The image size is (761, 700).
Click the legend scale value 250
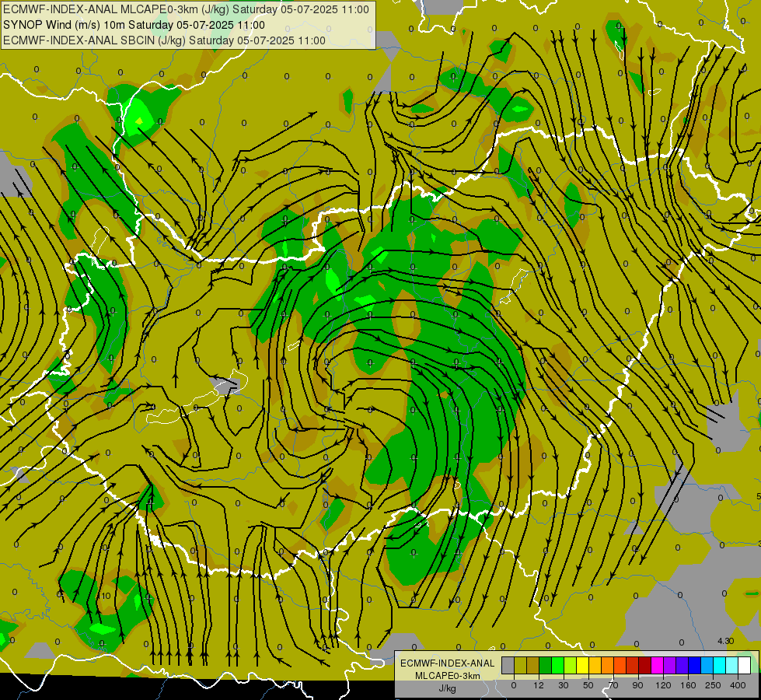[x=713, y=685]
